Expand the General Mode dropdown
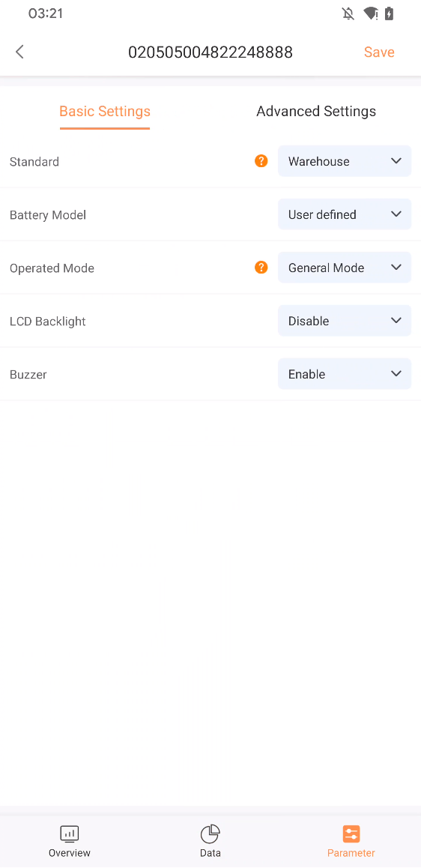Image resolution: width=421 pixels, height=868 pixels. (x=345, y=268)
